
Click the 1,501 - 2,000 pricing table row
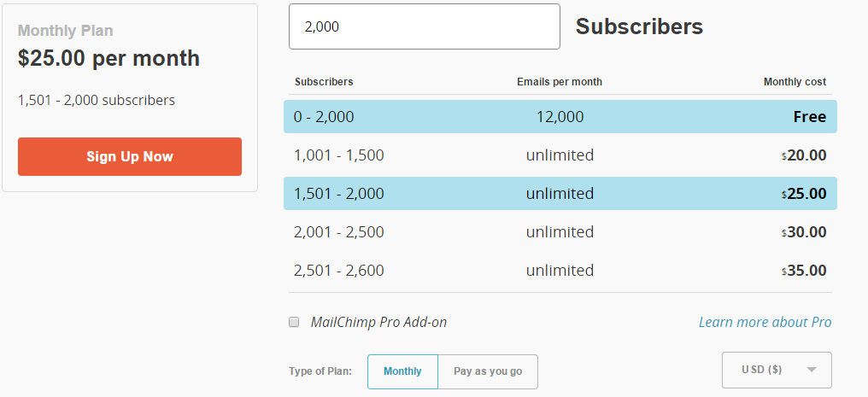[560, 194]
